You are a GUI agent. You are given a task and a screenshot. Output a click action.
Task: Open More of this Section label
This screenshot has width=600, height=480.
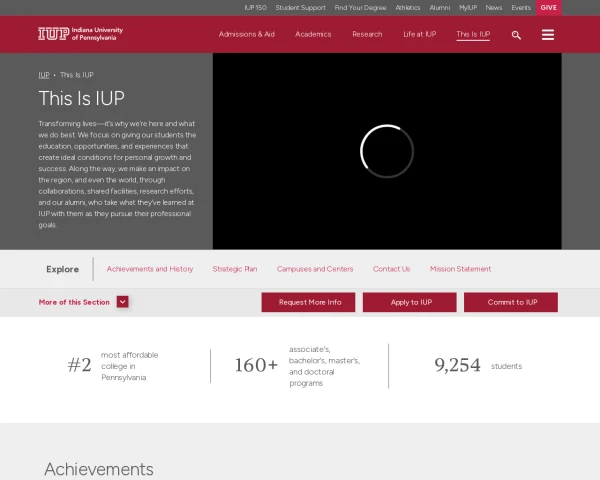click(x=74, y=302)
